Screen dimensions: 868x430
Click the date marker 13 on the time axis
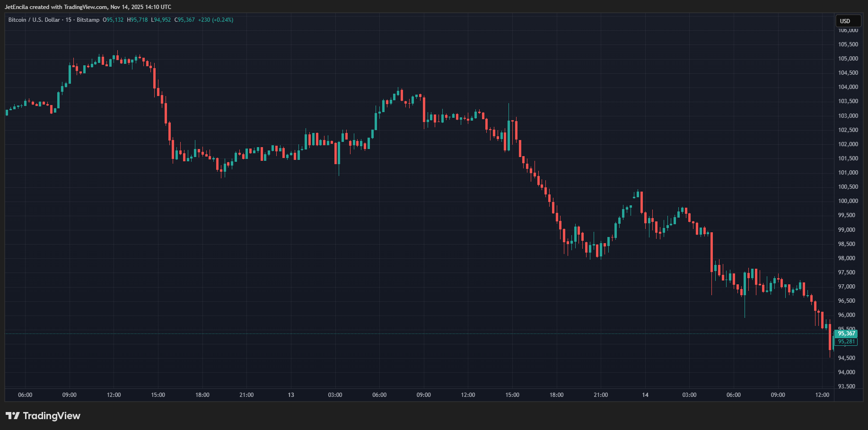pos(291,395)
